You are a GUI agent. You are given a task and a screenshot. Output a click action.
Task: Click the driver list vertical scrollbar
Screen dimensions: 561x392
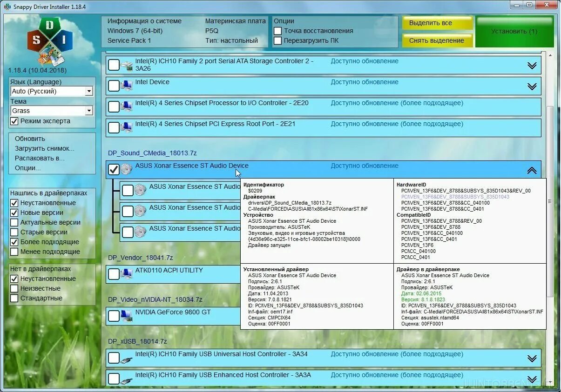[550, 201]
